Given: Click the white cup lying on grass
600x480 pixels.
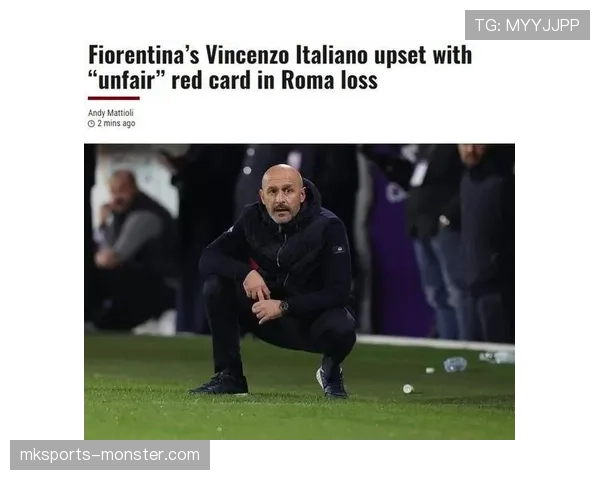Looking at the screenshot, I should [408, 389].
